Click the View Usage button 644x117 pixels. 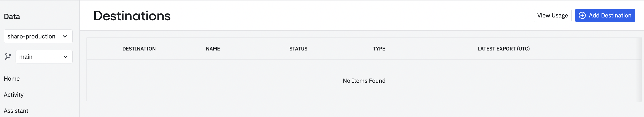552,16
